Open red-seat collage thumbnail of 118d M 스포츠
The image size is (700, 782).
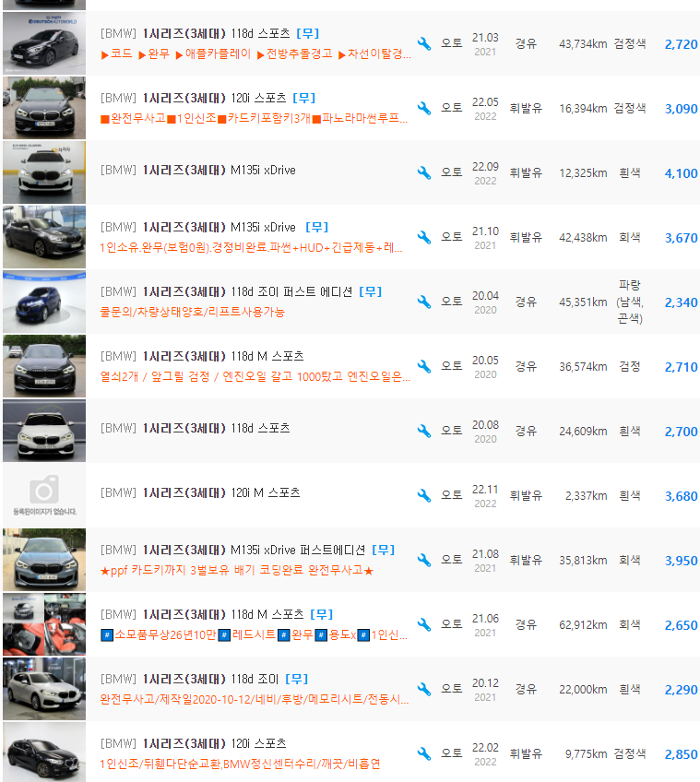tap(44, 624)
